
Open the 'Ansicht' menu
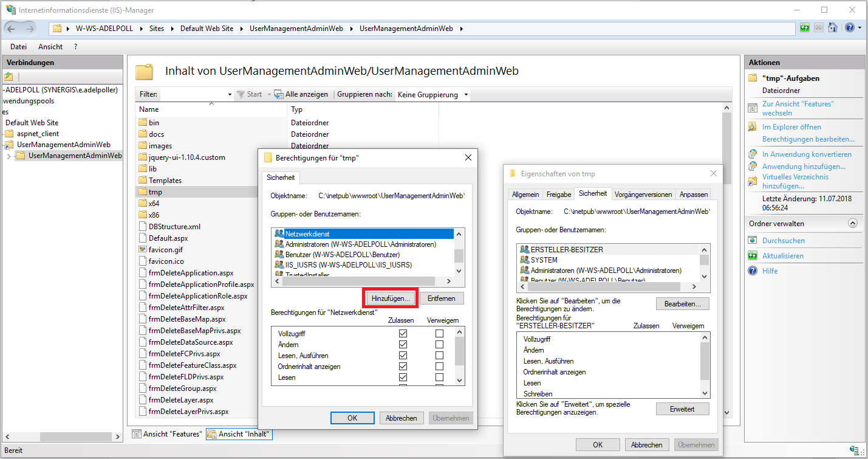[x=50, y=46]
